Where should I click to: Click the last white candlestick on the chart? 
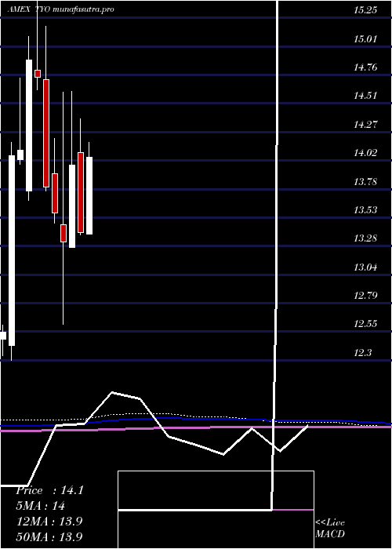[89, 196]
